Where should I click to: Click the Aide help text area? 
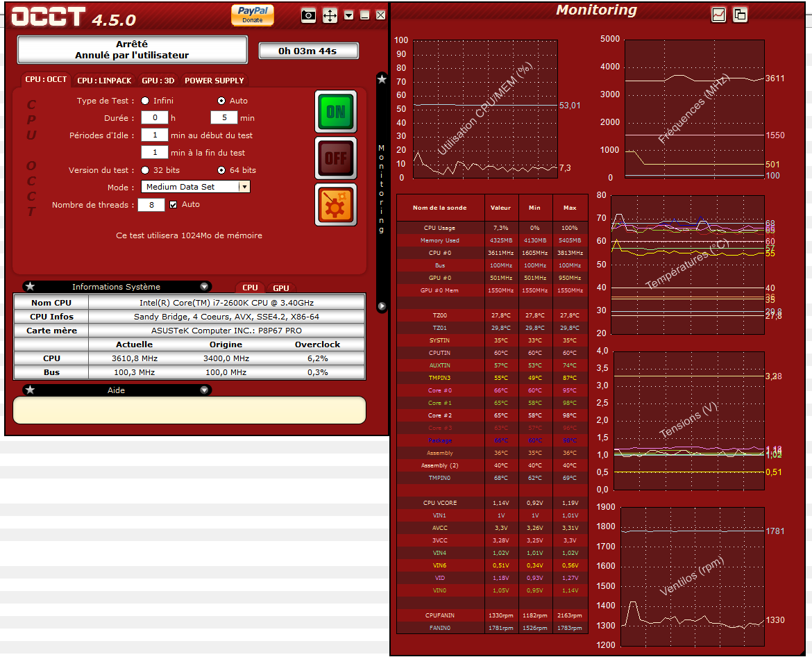(189, 410)
